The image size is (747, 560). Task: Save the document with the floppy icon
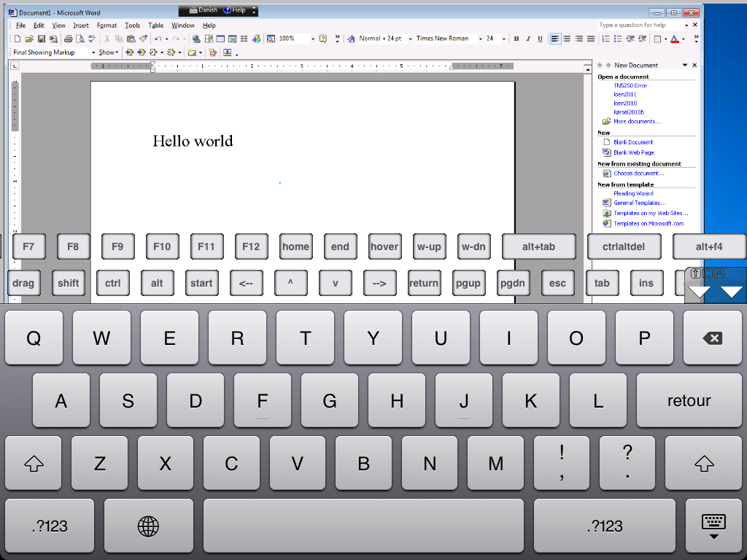(x=42, y=39)
